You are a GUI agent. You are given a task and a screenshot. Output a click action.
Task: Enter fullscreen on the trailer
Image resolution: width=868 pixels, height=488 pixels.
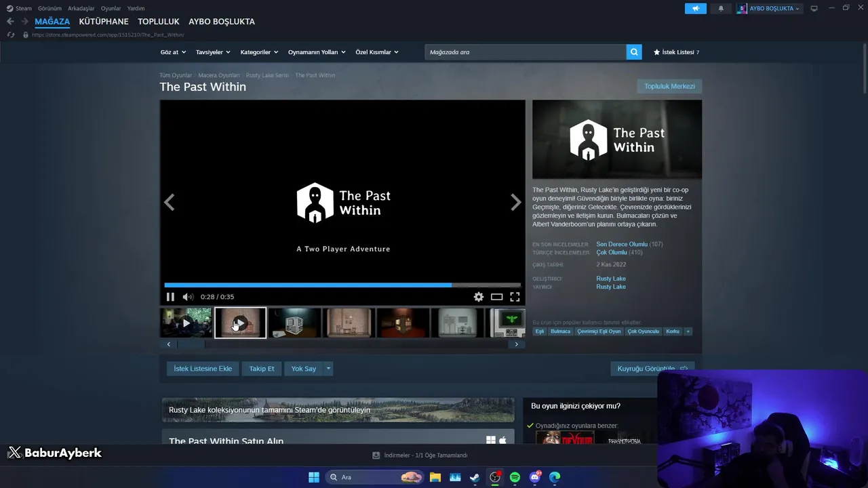coord(515,297)
